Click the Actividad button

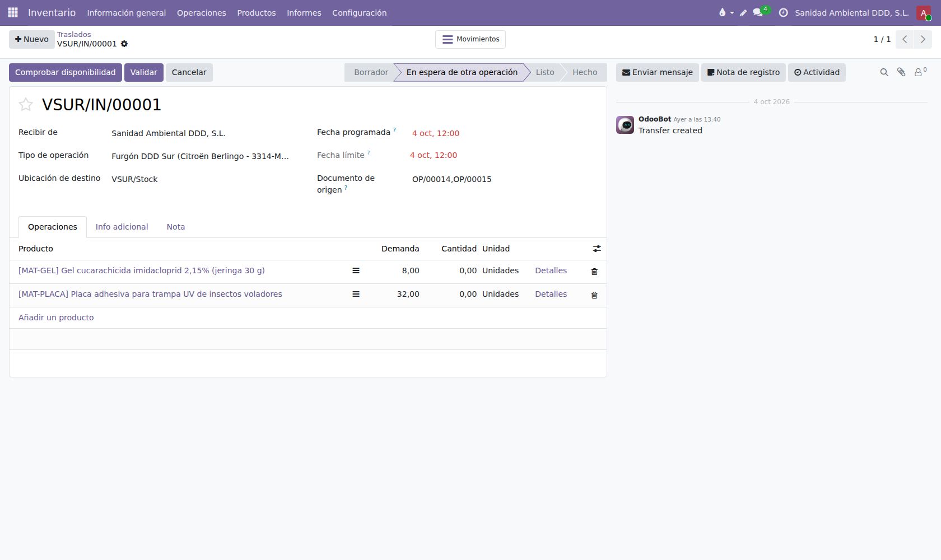(817, 72)
